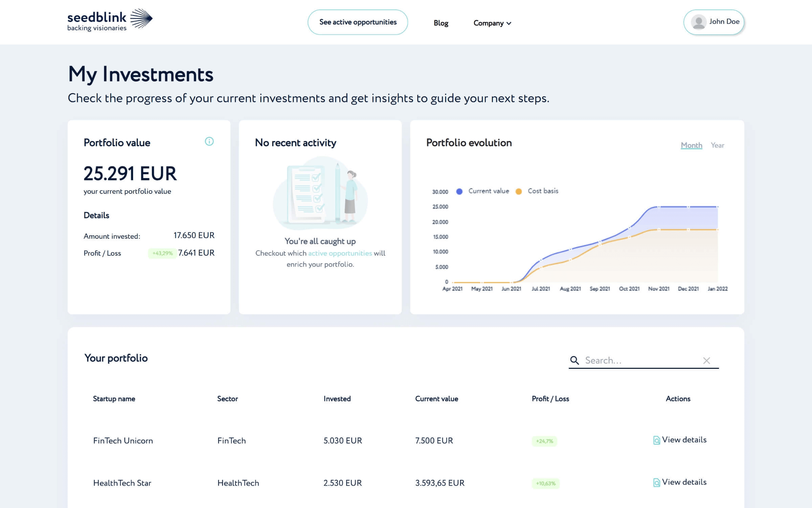Follow the active opportunities link
Screen dimensions: 812x508
(x=340, y=253)
